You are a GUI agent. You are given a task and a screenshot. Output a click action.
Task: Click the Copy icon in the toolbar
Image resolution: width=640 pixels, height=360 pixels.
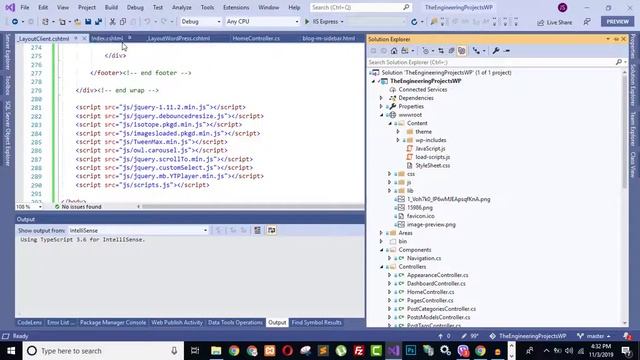click(123, 22)
